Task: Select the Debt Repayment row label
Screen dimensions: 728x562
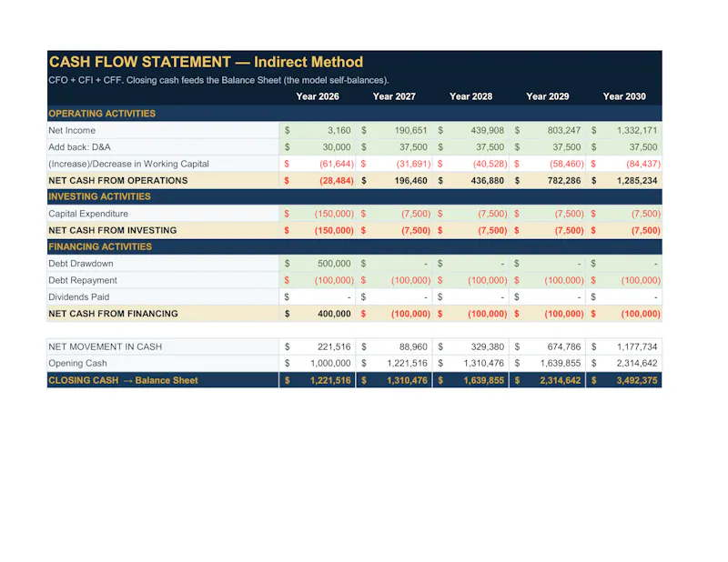Action: tap(83, 280)
